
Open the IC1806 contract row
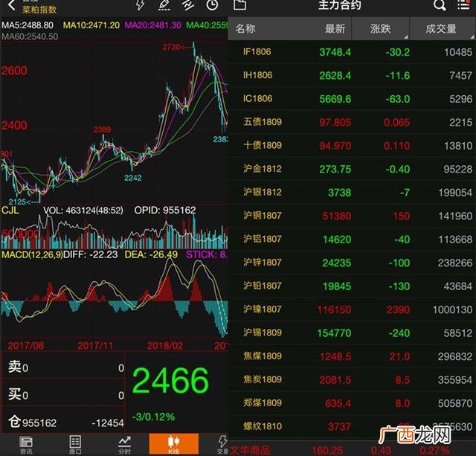[x=352, y=99]
